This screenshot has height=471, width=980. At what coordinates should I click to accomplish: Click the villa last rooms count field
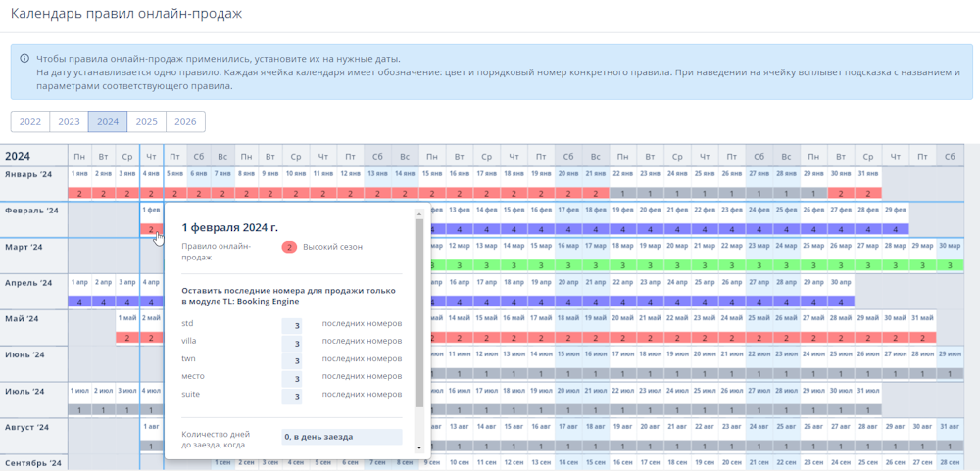point(292,345)
